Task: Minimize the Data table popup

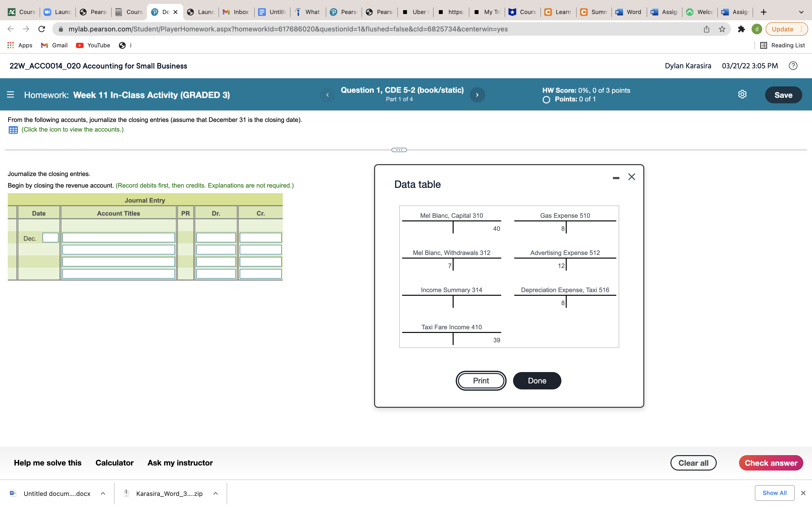Action: click(x=616, y=178)
